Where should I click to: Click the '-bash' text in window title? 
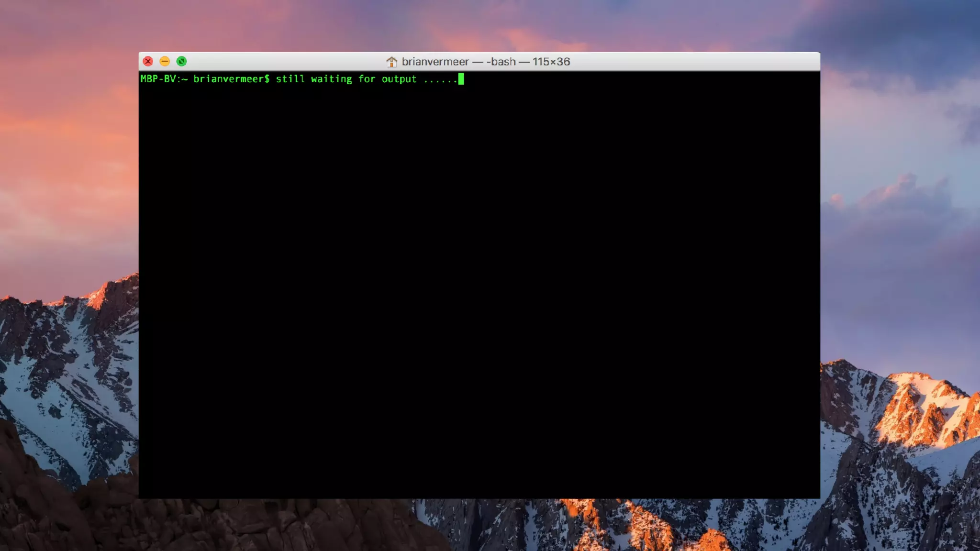click(501, 62)
